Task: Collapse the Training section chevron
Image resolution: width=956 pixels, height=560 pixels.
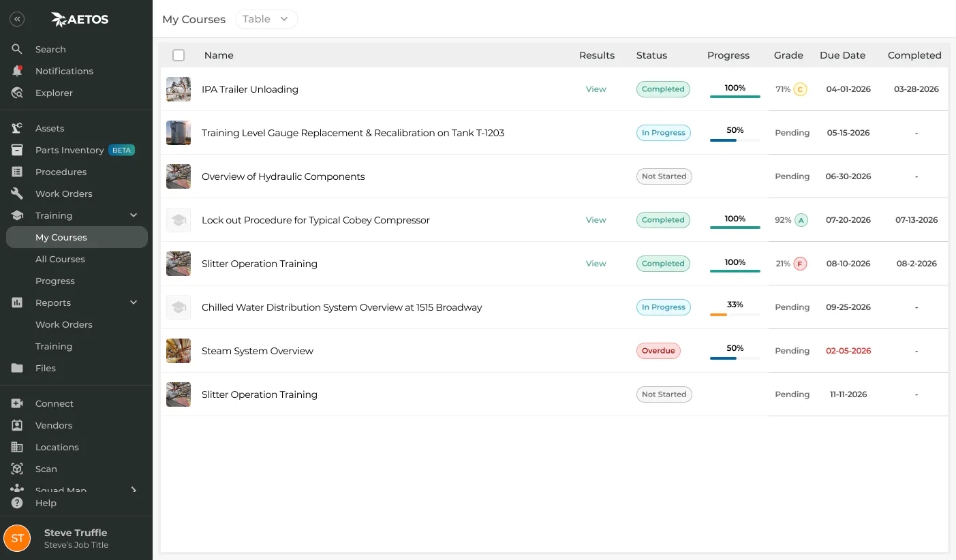Action: click(x=134, y=215)
